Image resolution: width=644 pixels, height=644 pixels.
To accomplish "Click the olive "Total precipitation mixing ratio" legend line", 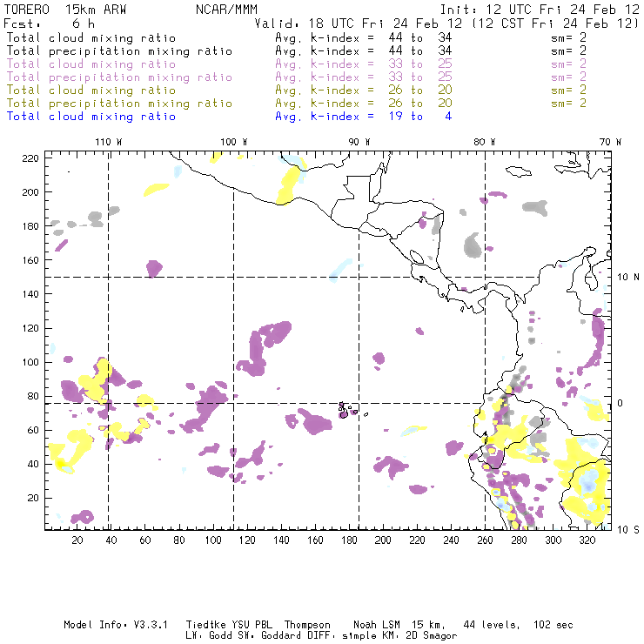I will 119,103.
